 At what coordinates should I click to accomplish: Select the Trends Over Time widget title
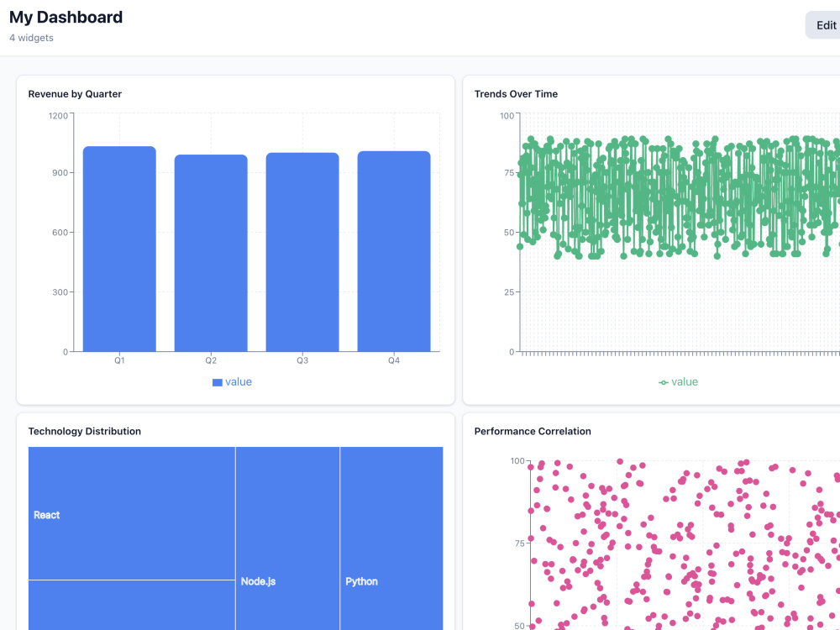[516, 94]
